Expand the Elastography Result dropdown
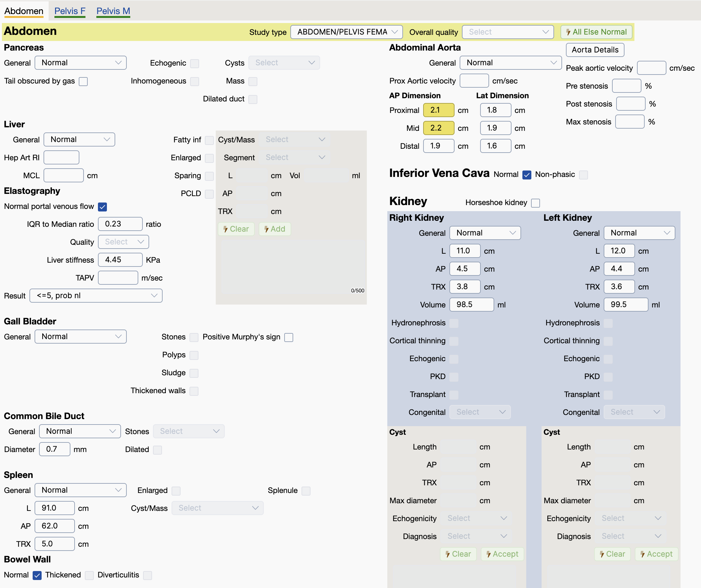Viewport: 701px width, 588px height. point(96,296)
